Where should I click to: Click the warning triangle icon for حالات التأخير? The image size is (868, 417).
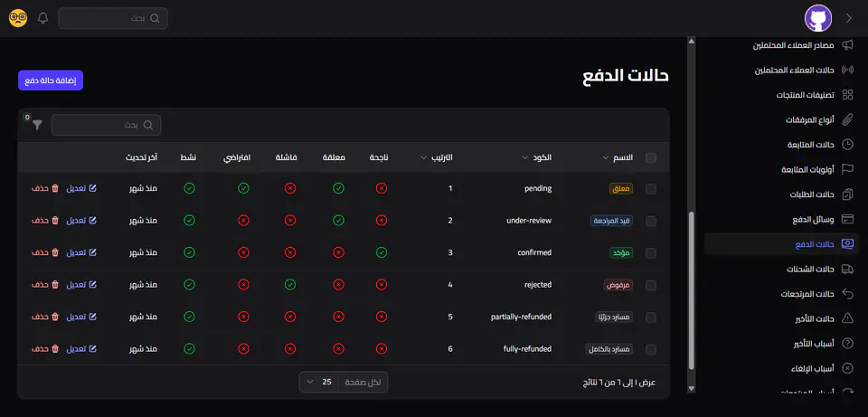[x=847, y=318]
